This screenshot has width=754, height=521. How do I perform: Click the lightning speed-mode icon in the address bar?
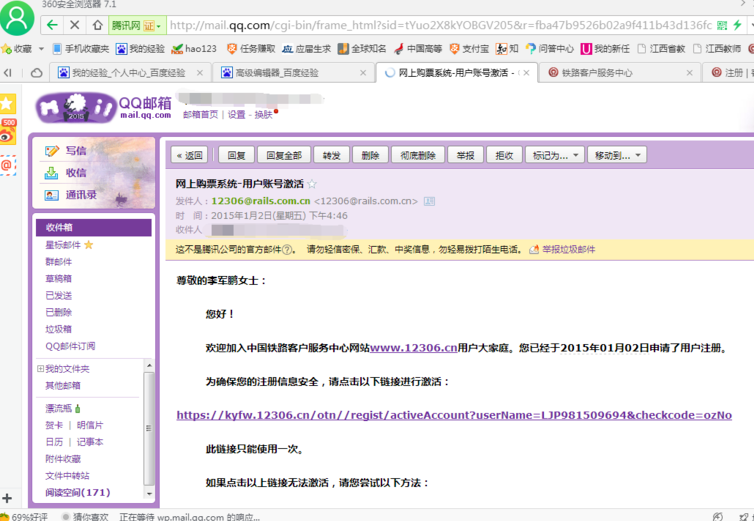[x=737, y=25]
